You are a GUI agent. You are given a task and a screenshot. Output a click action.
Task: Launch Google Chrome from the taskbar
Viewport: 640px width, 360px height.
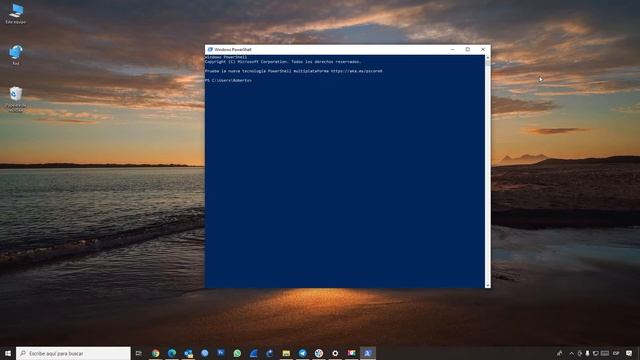tap(156, 353)
